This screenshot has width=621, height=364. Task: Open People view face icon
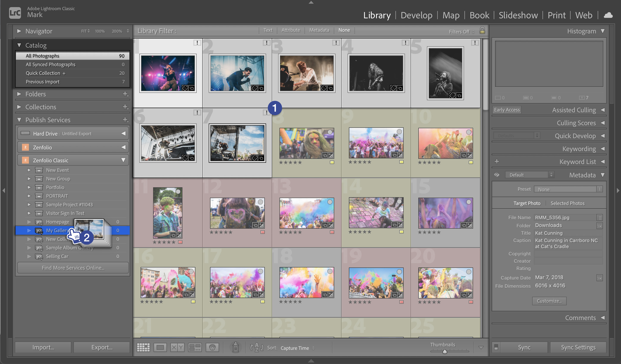click(x=212, y=347)
